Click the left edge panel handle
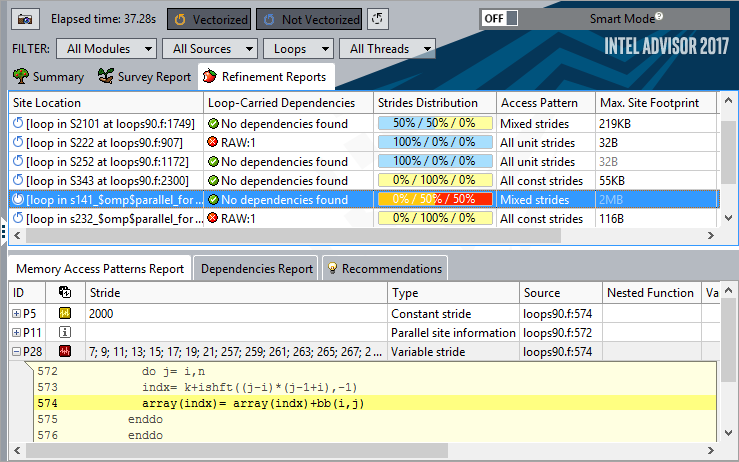 click(x=3, y=231)
